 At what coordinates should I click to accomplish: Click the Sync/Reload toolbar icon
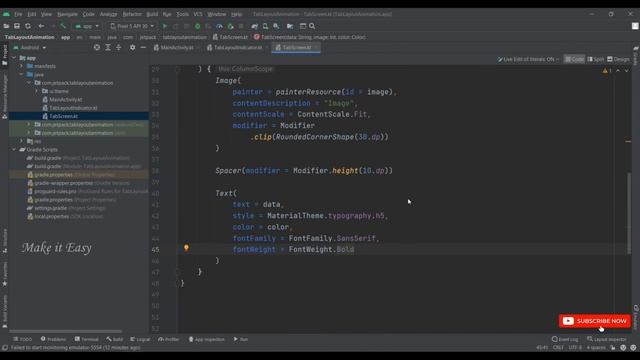pos(28,26)
